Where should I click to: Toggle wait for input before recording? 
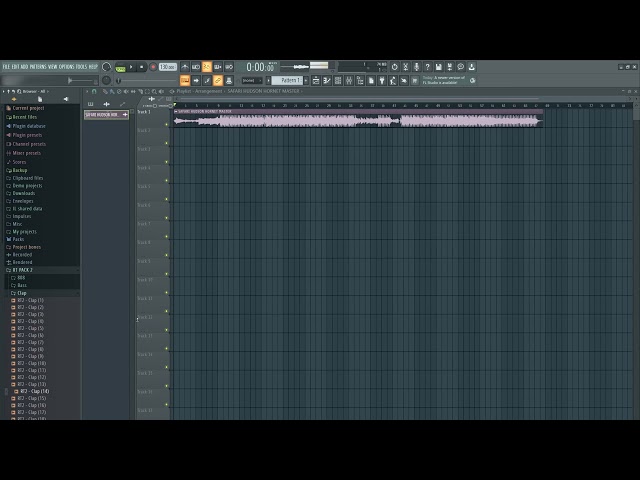[x=196, y=67]
